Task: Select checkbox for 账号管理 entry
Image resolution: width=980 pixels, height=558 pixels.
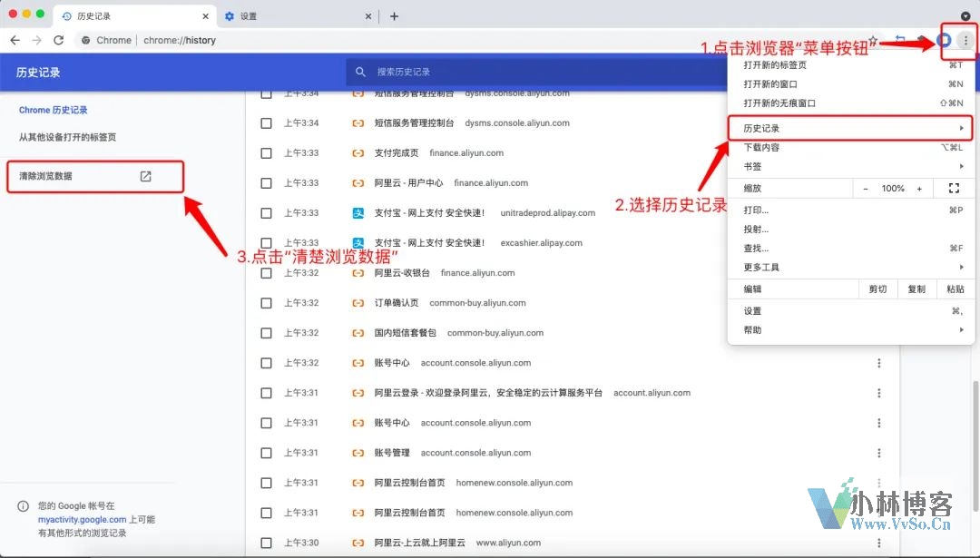Action: pos(266,453)
